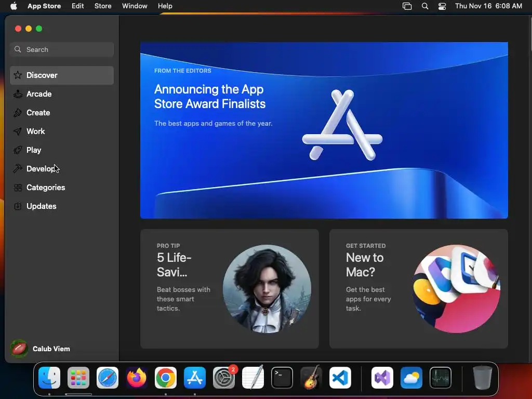532x399 pixels.
Task: Open System Settings with badge in Dock
Action: 224,378
